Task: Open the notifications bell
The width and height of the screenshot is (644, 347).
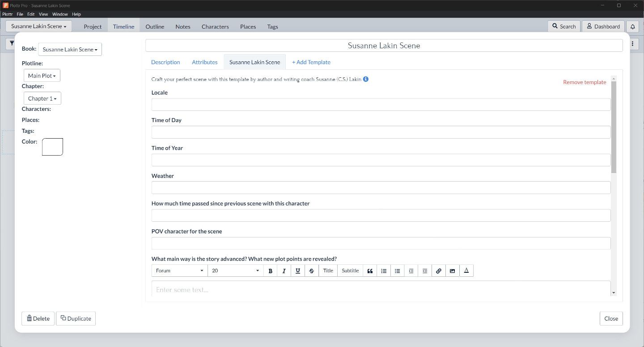Action: tap(632, 26)
